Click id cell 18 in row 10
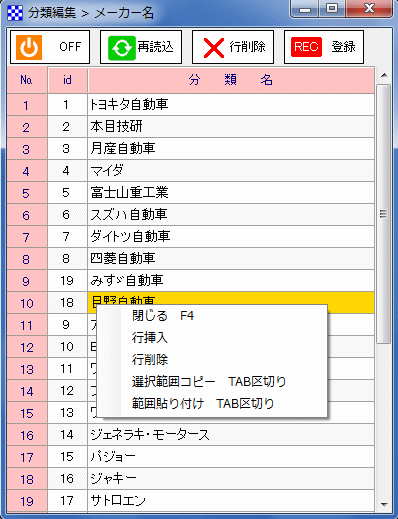 tap(67, 303)
